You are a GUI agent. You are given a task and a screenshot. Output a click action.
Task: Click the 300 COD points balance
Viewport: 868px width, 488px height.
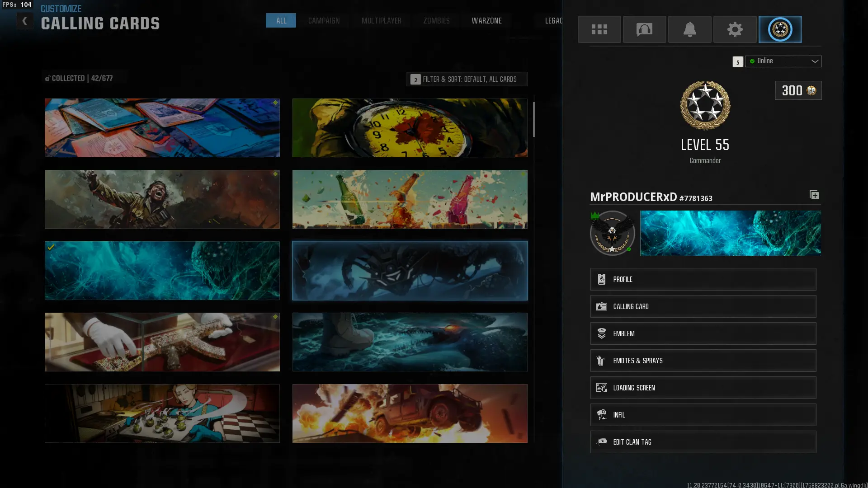(798, 90)
